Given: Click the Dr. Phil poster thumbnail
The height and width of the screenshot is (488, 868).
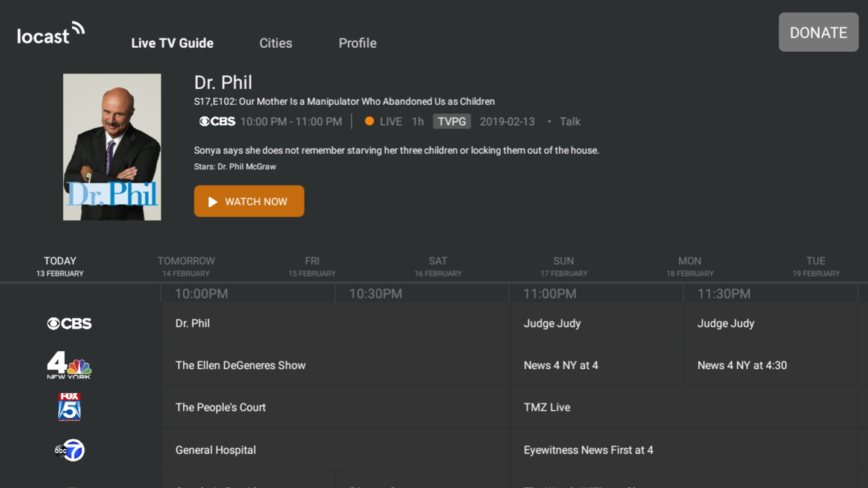Looking at the screenshot, I should coord(112,147).
